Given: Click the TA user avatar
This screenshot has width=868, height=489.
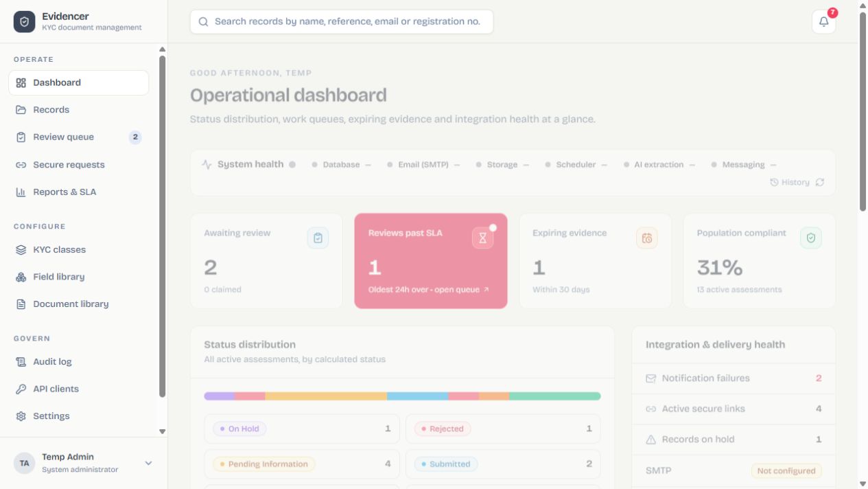Looking at the screenshot, I should tap(25, 463).
